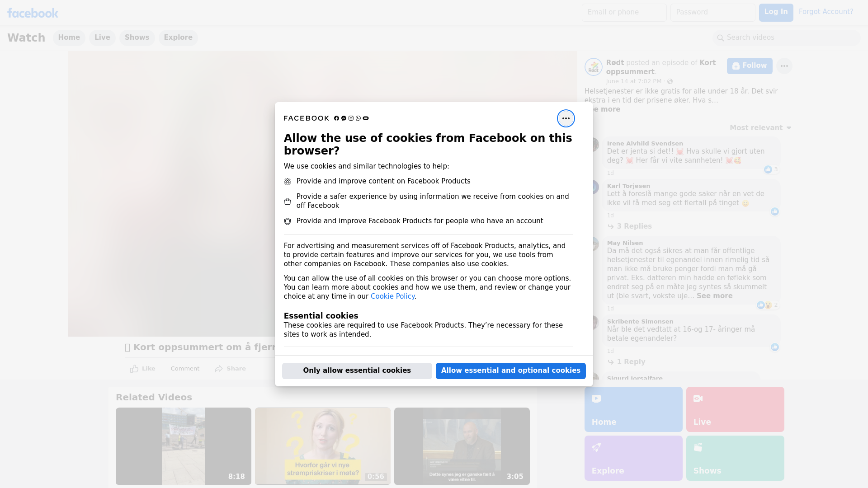This screenshot has height=488, width=868.
Task: Click the reactions on May Nilsen's comment
Action: 767,305
